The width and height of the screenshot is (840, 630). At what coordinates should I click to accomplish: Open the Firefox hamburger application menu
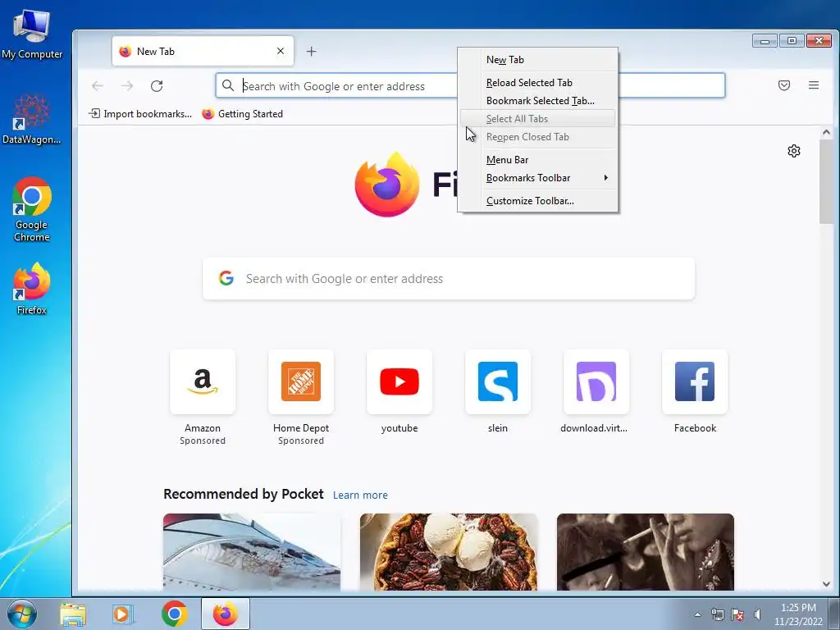813,85
